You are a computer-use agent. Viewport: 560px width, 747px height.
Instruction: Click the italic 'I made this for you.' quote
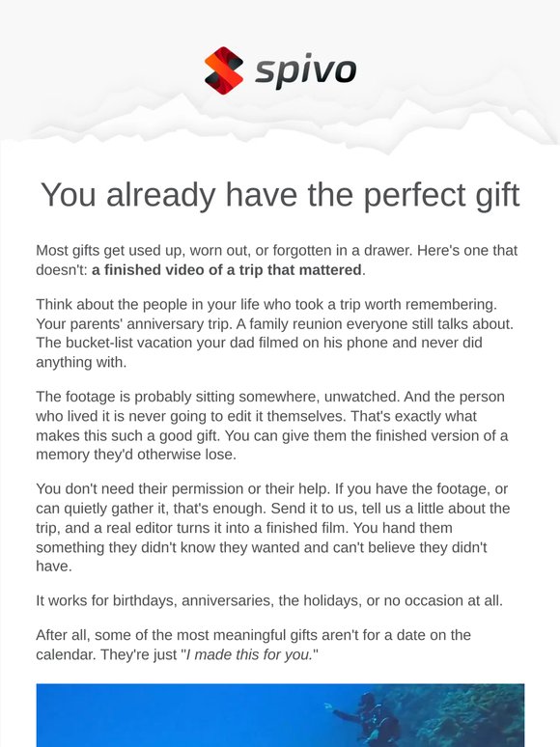[249, 654]
